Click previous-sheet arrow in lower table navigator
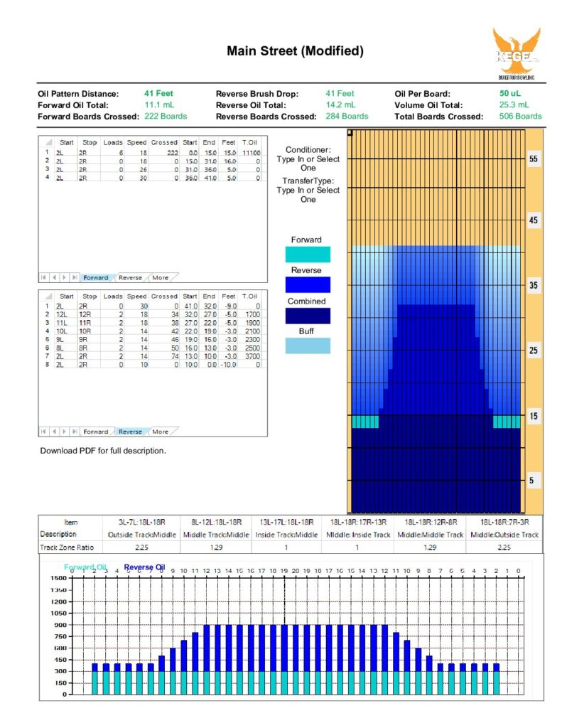This screenshot has width=562, height=728. [x=54, y=432]
